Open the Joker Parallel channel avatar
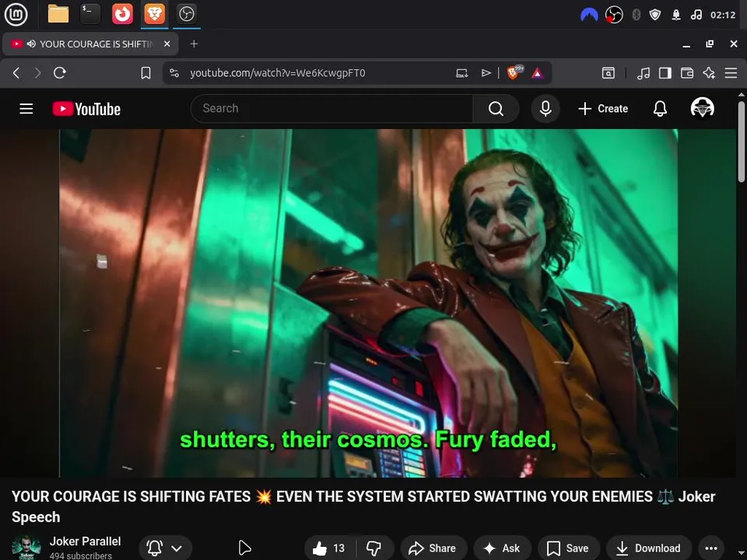The image size is (747, 560). click(26, 548)
